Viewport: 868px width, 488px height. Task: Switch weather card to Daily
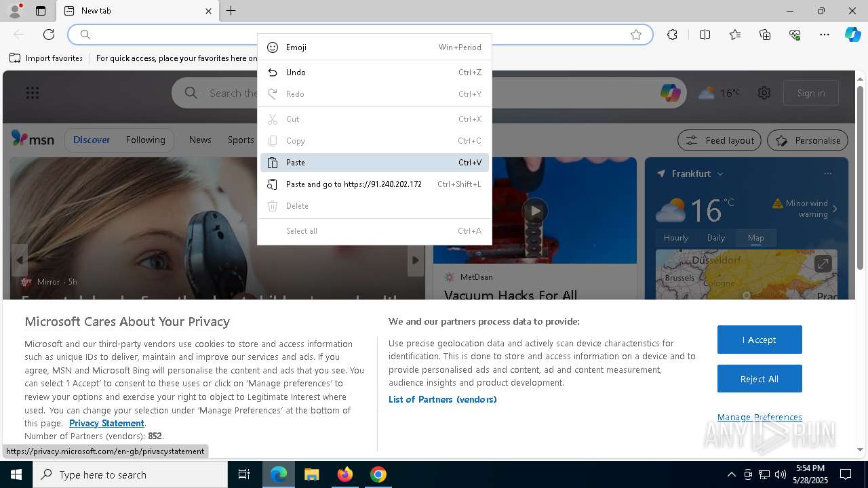click(716, 238)
